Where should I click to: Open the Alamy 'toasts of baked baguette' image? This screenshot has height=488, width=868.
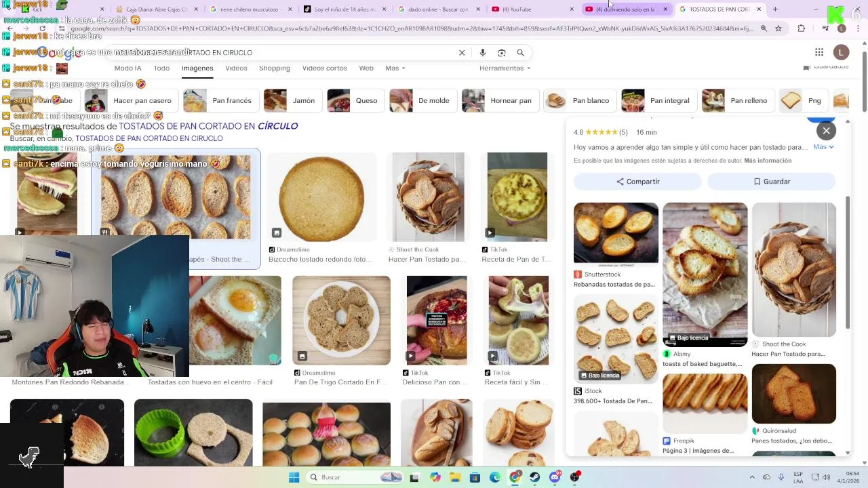(x=705, y=274)
